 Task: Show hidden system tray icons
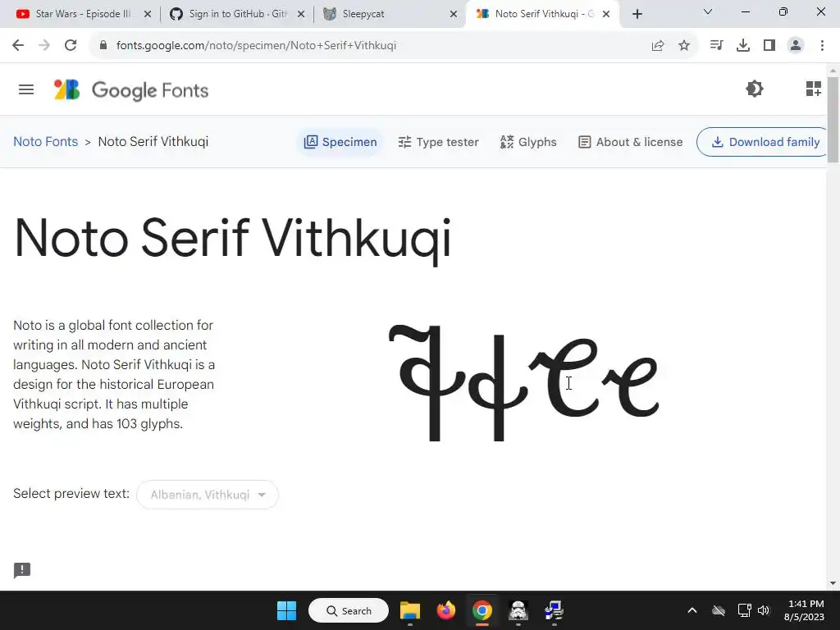[692, 610]
